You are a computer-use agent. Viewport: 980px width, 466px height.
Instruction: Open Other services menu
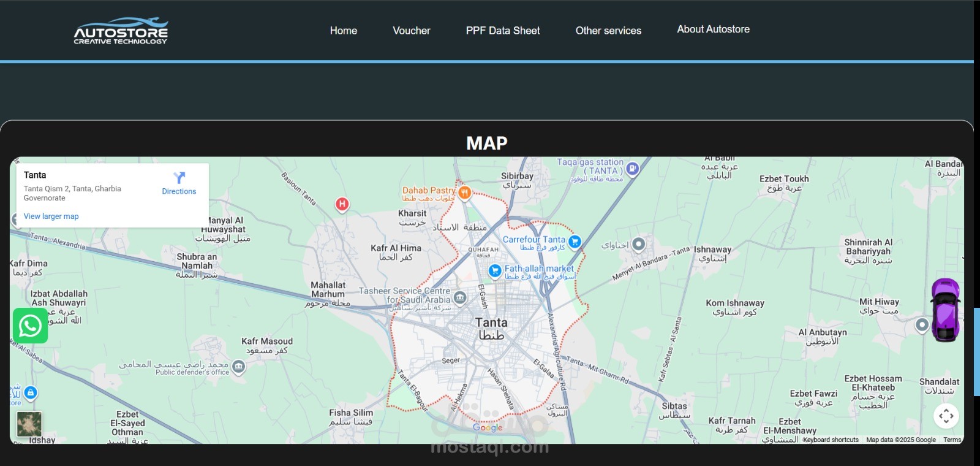point(608,31)
